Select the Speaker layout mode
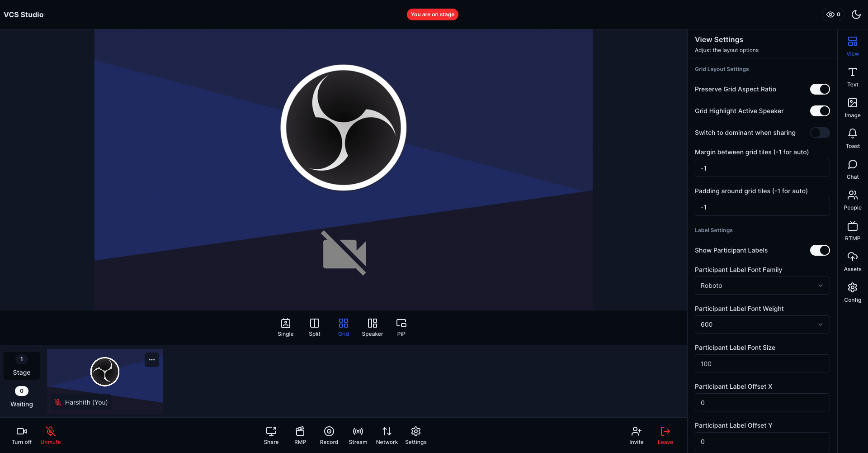Image resolution: width=868 pixels, height=453 pixels. (x=373, y=327)
